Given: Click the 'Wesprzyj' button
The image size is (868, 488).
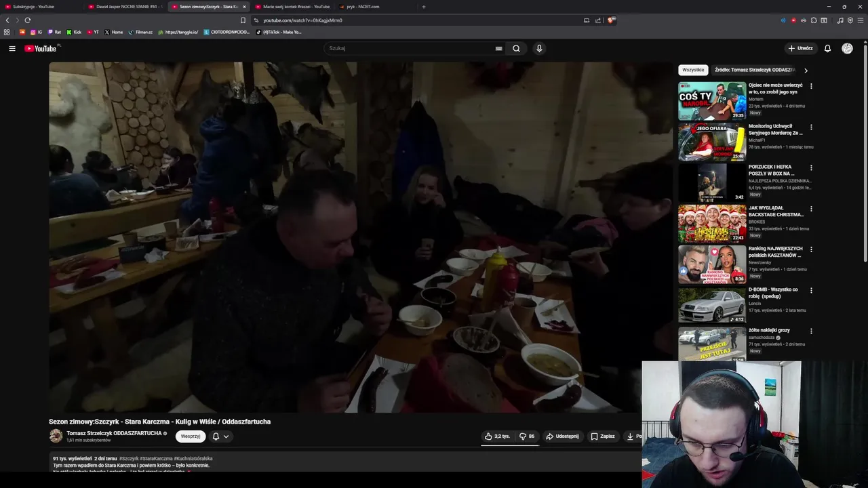Looking at the screenshot, I should tap(191, 436).
